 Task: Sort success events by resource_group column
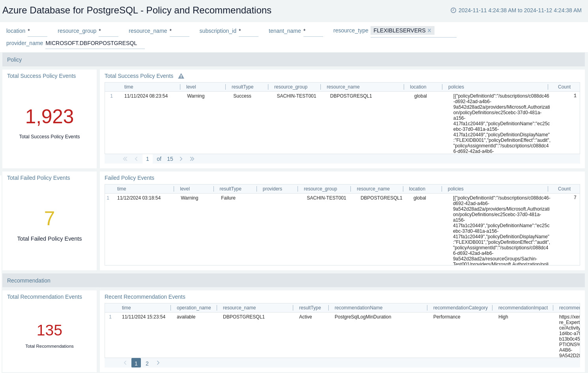291,87
